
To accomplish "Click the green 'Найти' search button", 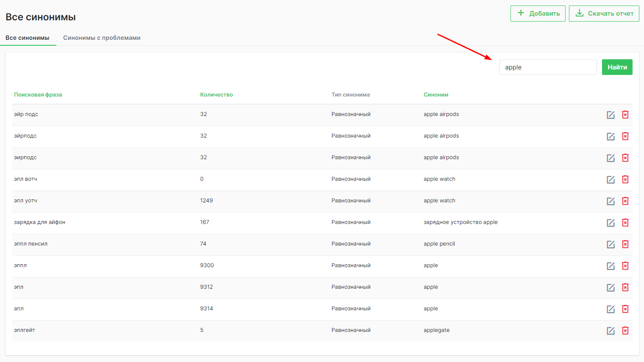I will (x=617, y=67).
